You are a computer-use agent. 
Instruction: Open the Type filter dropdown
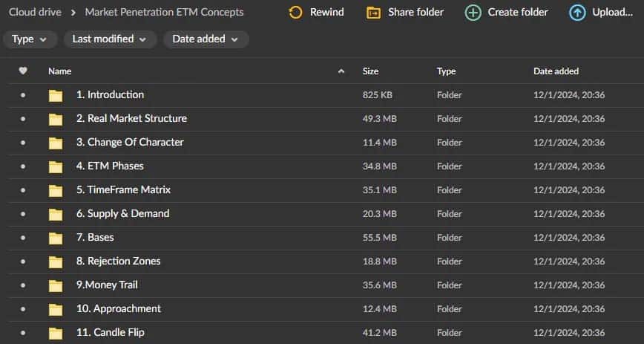[30, 39]
